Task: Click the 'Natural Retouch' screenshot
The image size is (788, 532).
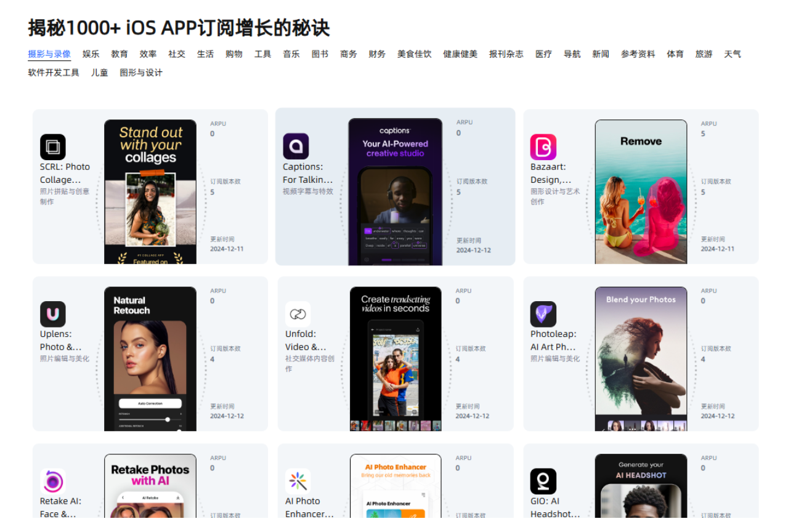Action: point(150,358)
